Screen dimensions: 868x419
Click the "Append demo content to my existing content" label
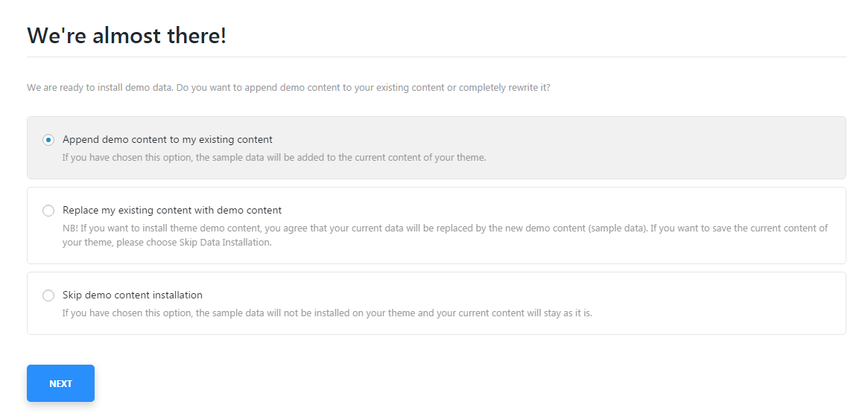(168, 139)
